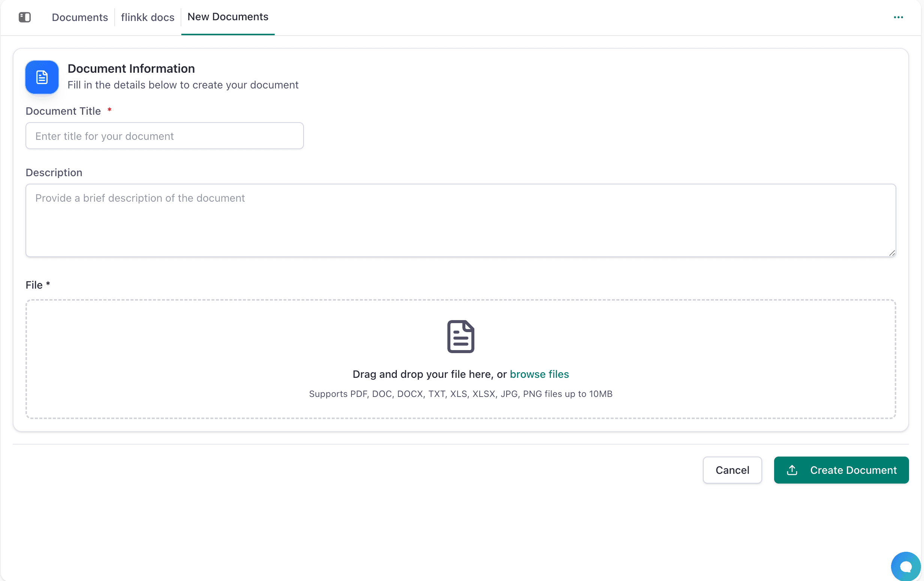Open the chat support bubble

coord(906,566)
